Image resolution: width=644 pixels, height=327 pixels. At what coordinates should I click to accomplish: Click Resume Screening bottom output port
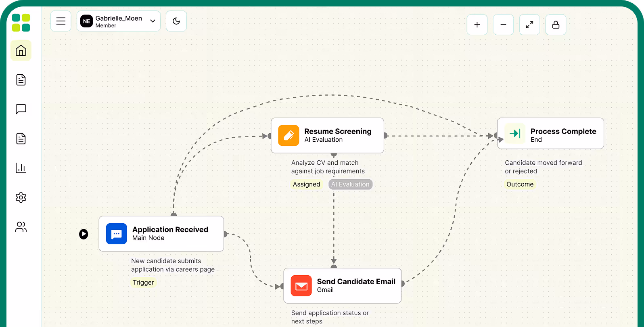(334, 154)
